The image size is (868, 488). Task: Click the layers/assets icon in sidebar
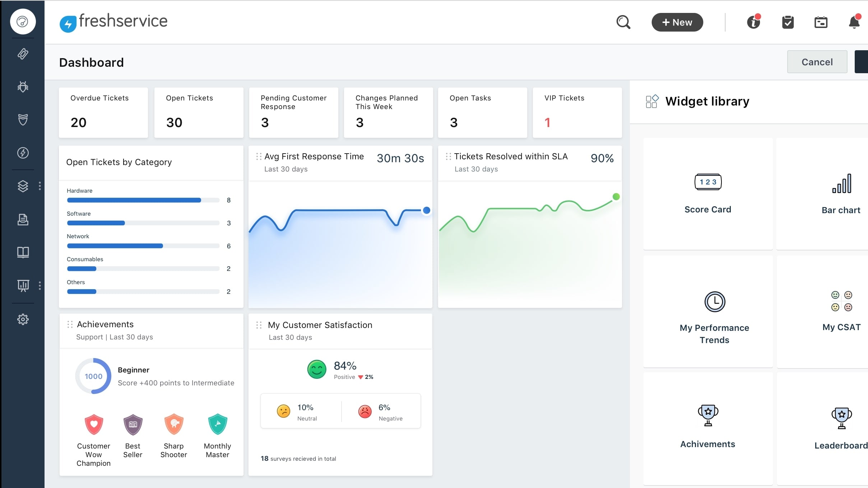pos(23,185)
